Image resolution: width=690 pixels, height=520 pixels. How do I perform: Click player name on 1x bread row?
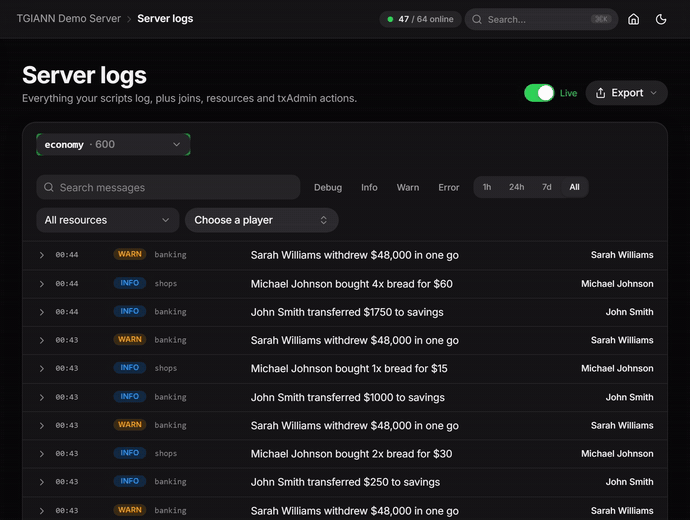pyautogui.click(x=617, y=368)
